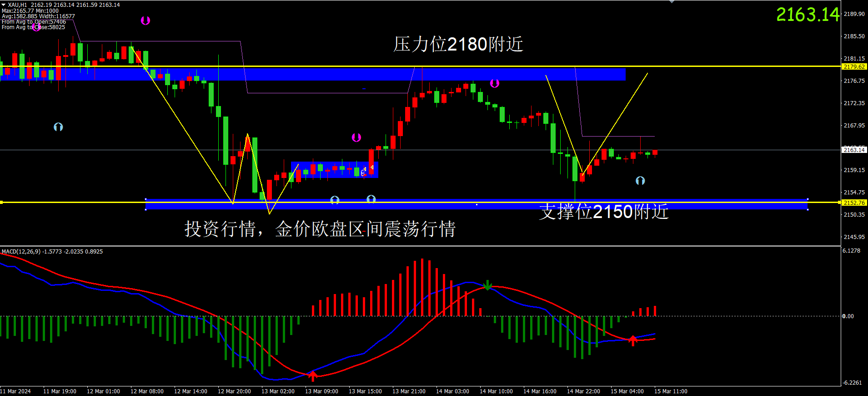Click the green down arrow on the MACD crossover
This screenshot has height=396, width=868.
pos(487,285)
